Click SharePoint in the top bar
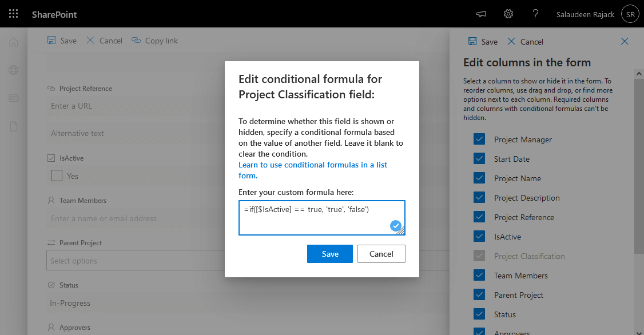Viewport: 644px width, 335px height. [x=54, y=14]
